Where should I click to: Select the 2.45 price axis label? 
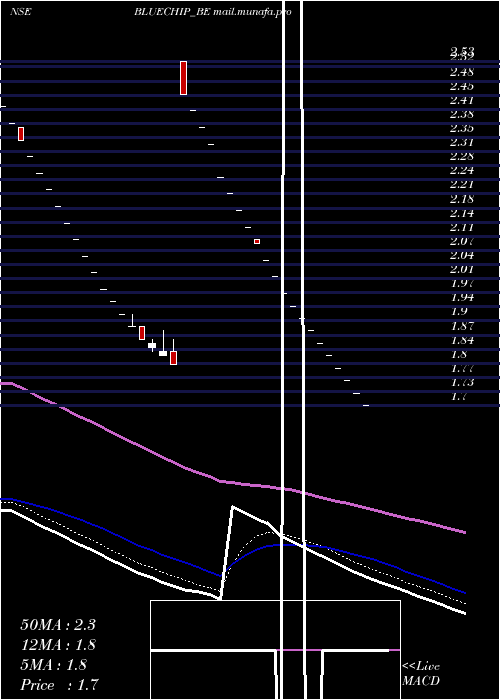click(462, 86)
